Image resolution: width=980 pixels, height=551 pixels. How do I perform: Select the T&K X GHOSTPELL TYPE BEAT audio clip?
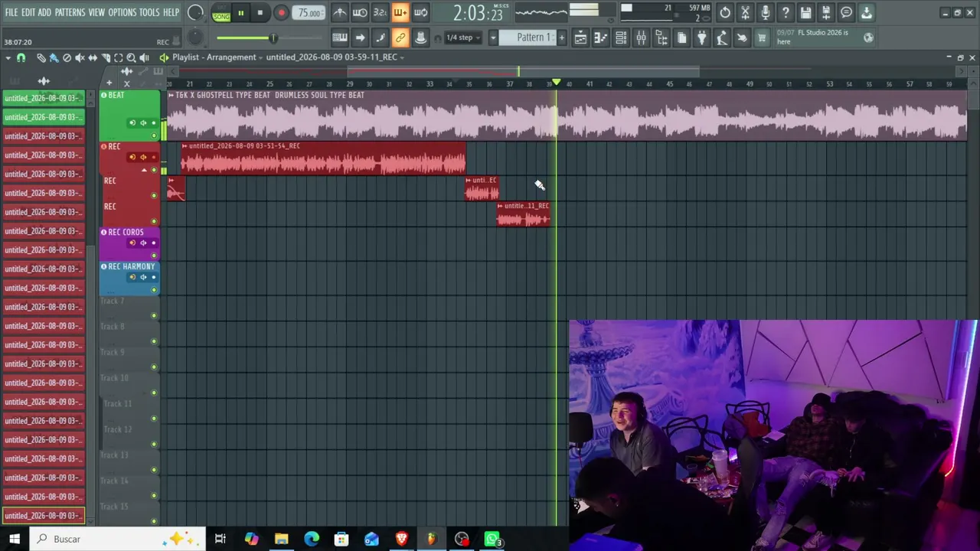pos(567,115)
